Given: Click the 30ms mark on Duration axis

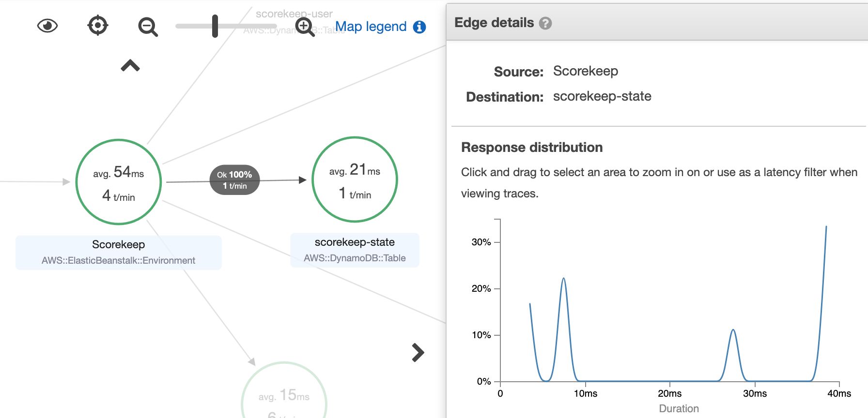Looking at the screenshot, I should pos(755,393).
